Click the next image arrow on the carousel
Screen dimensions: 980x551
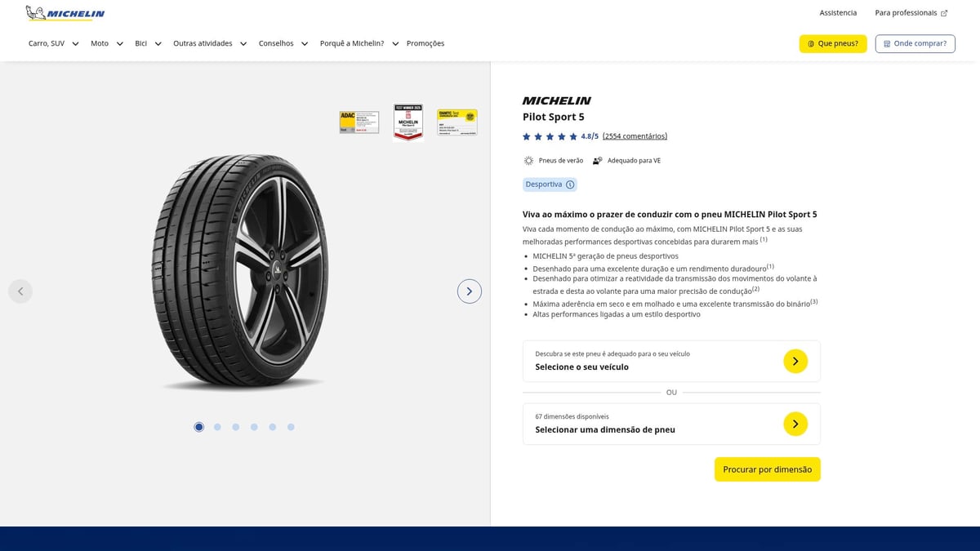[x=470, y=291]
